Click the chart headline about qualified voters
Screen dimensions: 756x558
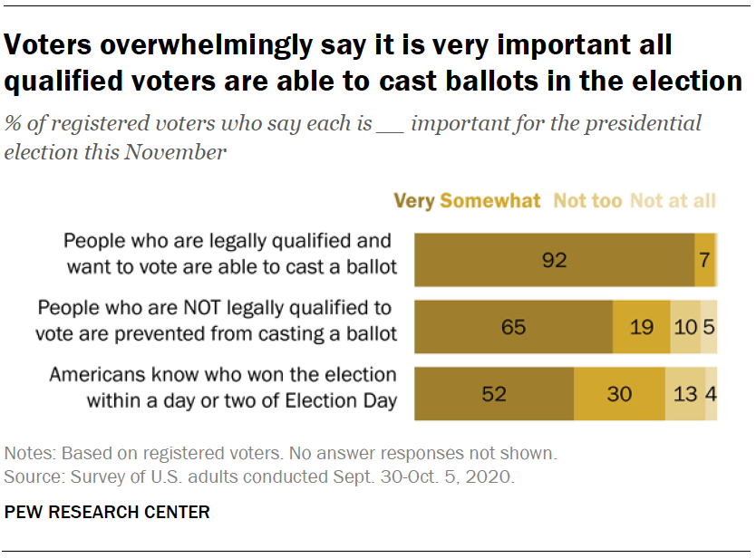pos(373,63)
